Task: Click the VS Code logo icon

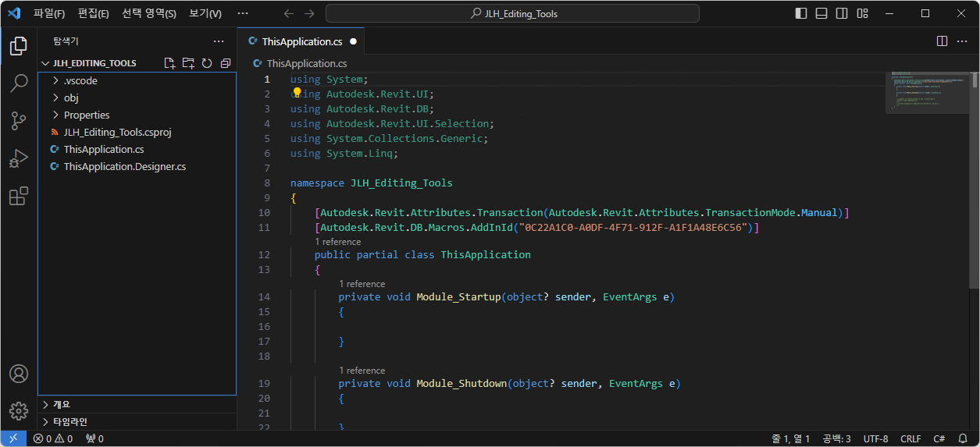Action: click(16, 13)
